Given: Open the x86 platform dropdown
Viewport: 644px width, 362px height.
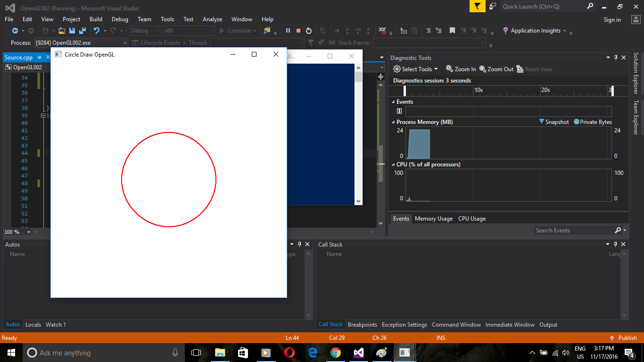Looking at the screenshot, I should tap(188, 31).
